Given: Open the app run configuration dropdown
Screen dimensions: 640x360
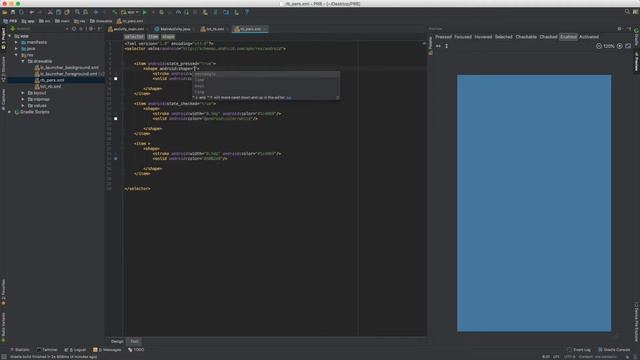Looking at the screenshot, I should pyautogui.click(x=130, y=12).
